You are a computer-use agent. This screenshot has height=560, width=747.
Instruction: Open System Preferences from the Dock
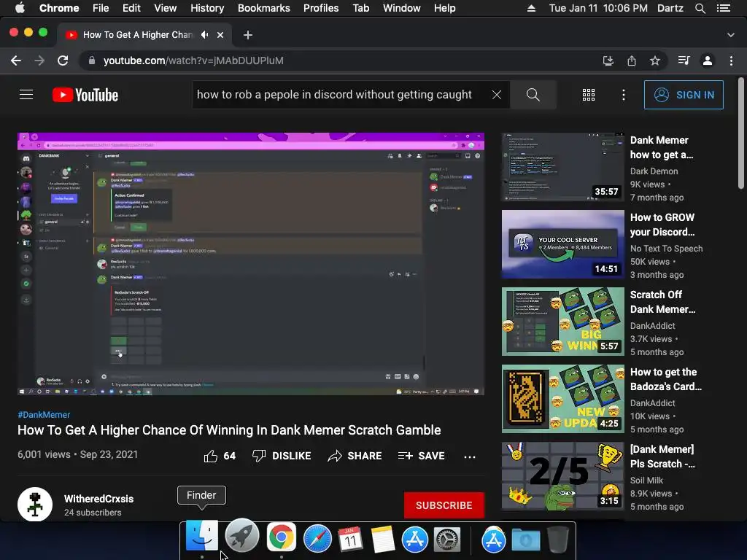click(x=447, y=539)
